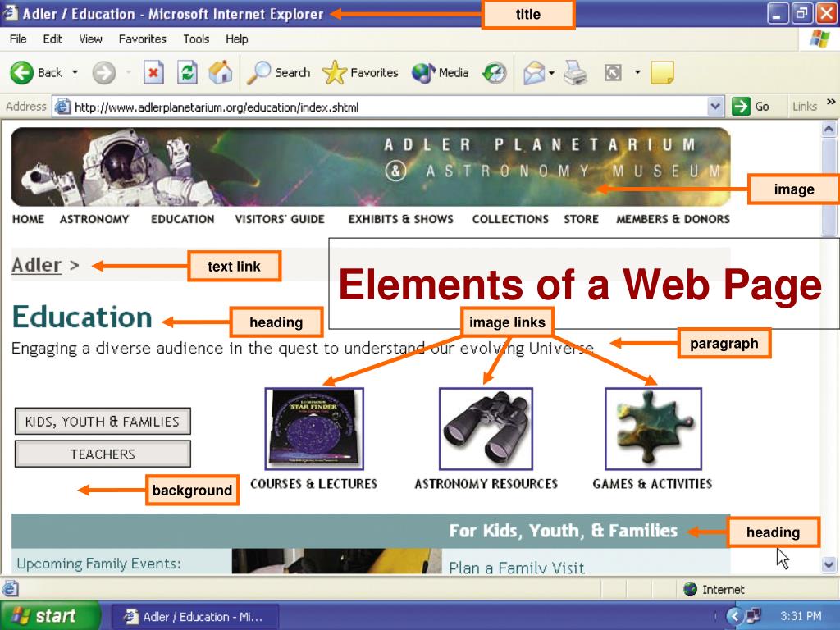Click the Internet Explorer title bar icon

click(11, 13)
